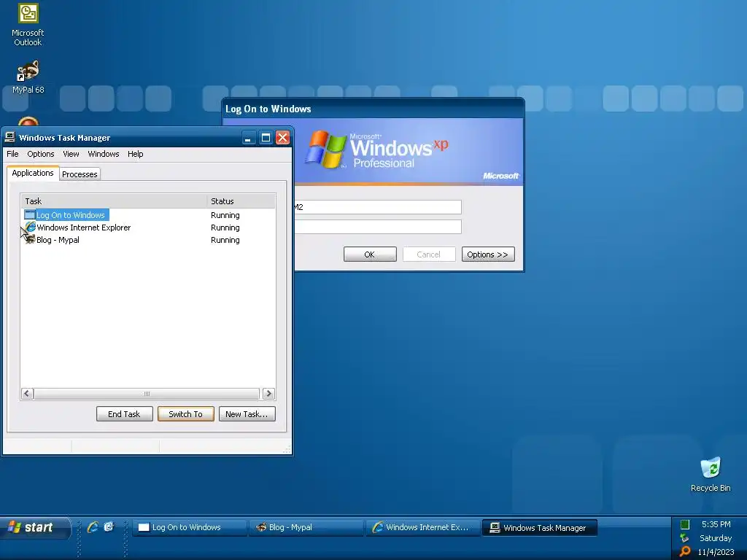This screenshot has height=560, width=747.
Task: Open the Recycle Bin desktop icon
Action: [x=711, y=475]
